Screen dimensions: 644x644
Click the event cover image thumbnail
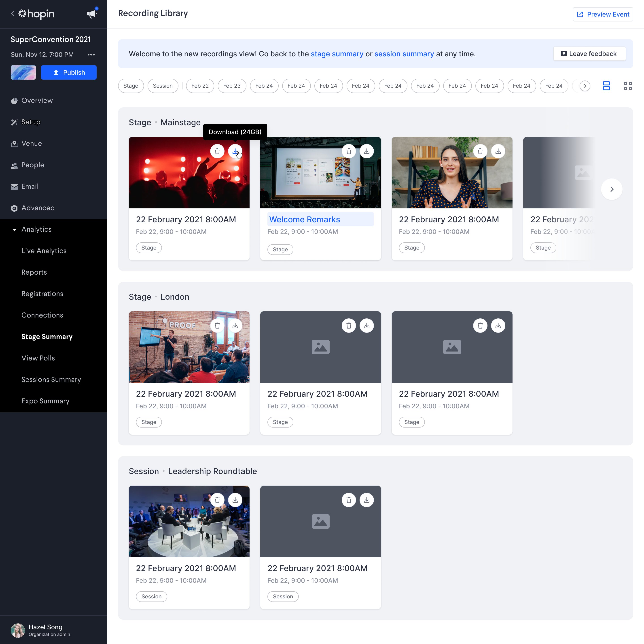tap(23, 72)
